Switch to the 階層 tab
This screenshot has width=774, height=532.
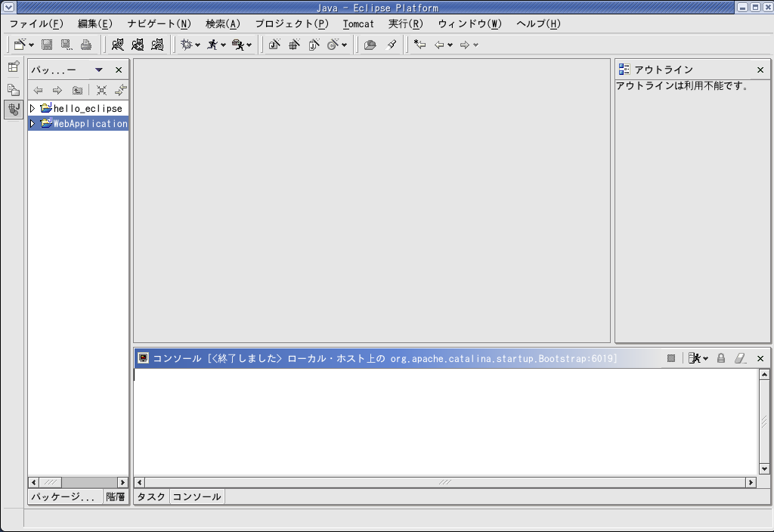point(115,496)
